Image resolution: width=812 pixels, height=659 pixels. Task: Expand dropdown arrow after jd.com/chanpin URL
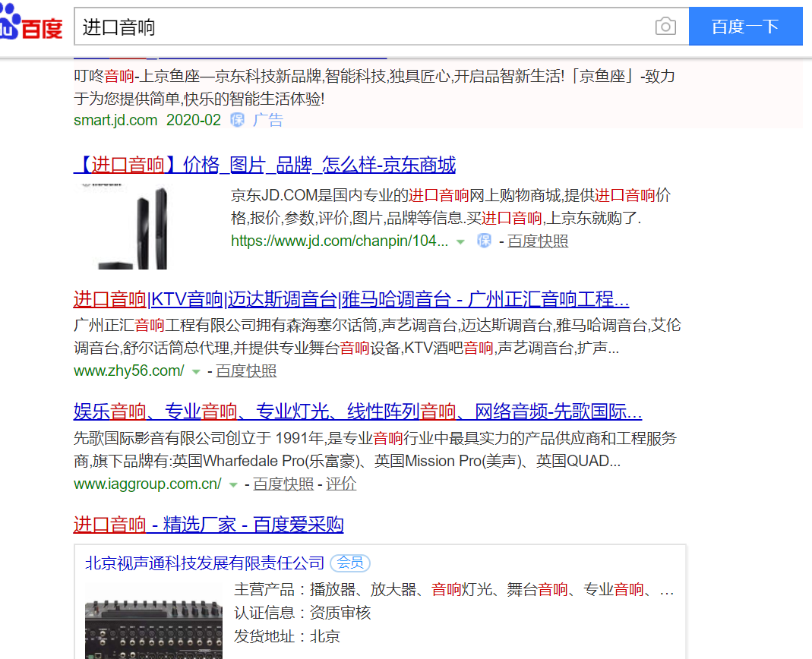click(x=460, y=241)
